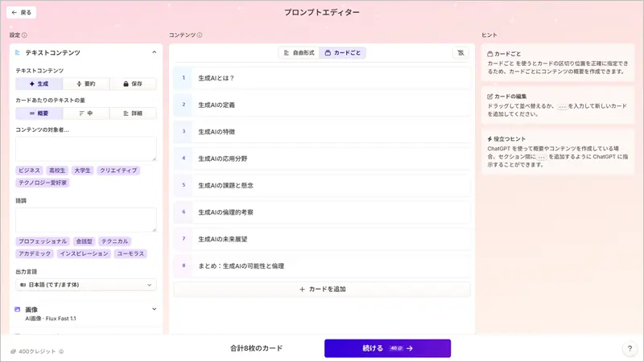Click the icon button right of カードごと tab
This screenshot has width=644, height=362.
pos(460,52)
